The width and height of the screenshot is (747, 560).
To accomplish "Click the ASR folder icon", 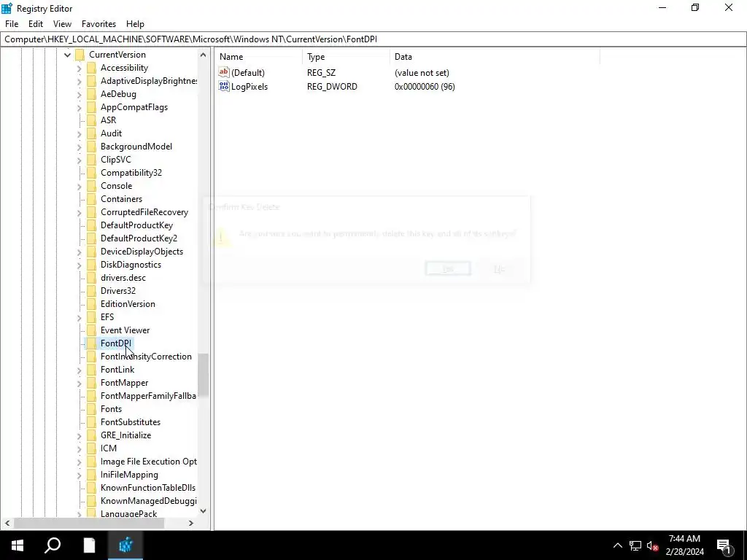I will tap(91, 120).
